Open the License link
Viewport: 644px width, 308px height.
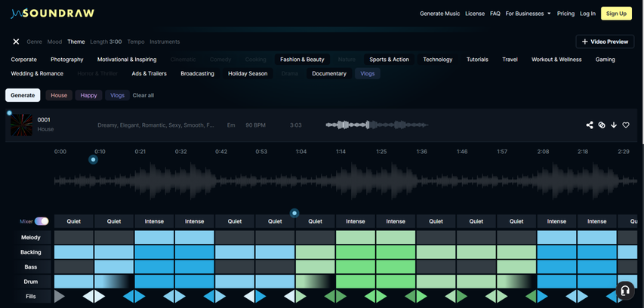coord(475,14)
